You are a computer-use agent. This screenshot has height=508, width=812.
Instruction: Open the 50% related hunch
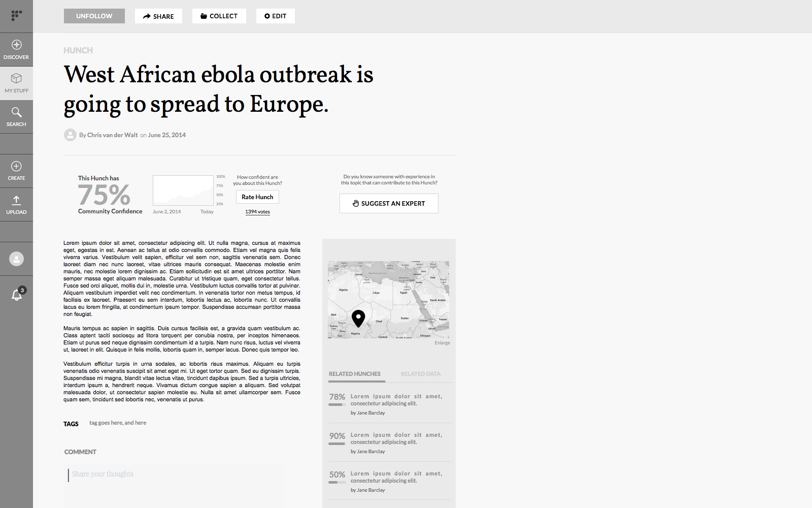[x=389, y=482]
